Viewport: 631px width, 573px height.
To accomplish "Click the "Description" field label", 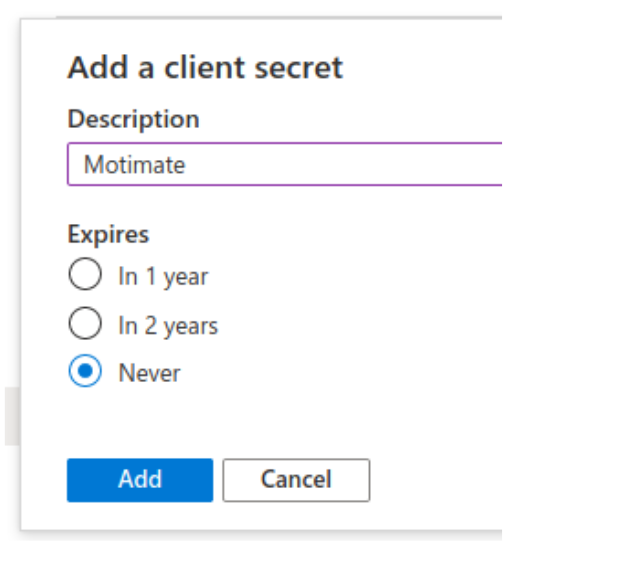I will [133, 119].
